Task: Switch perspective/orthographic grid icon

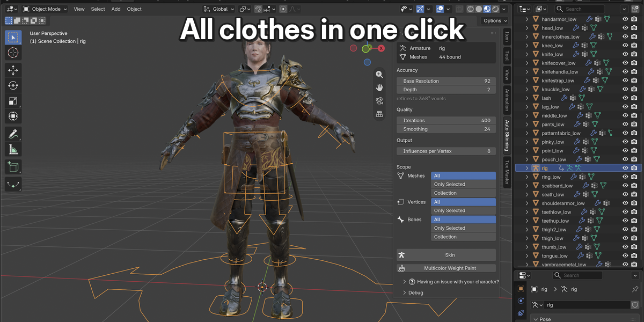Action: (x=379, y=114)
